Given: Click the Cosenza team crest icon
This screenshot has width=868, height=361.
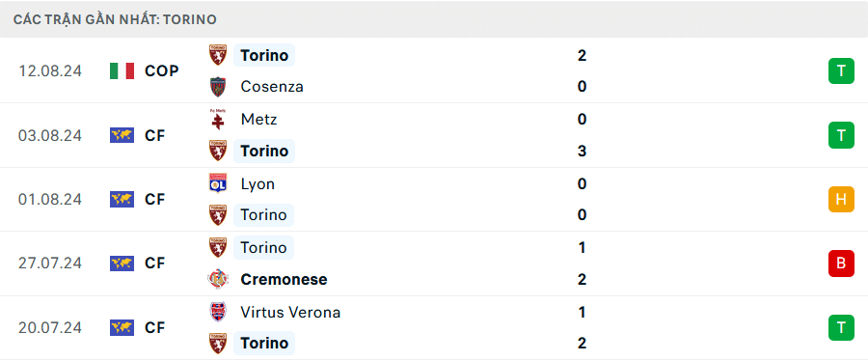Looking at the screenshot, I should coord(218,87).
